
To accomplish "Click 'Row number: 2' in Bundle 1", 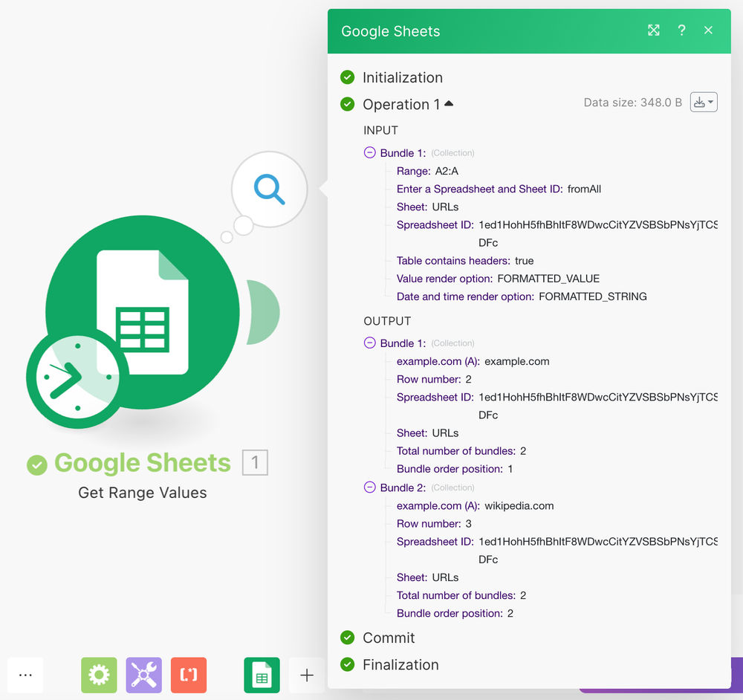I will pos(434,379).
